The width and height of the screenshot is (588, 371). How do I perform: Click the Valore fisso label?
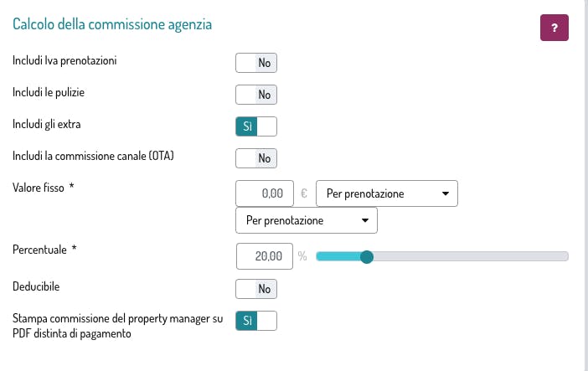pos(39,188)
